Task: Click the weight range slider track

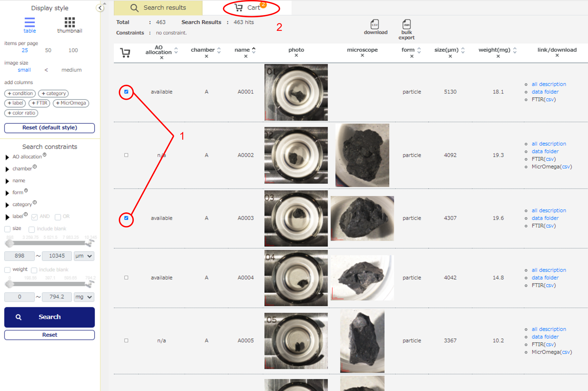Action: click(48, 284)
